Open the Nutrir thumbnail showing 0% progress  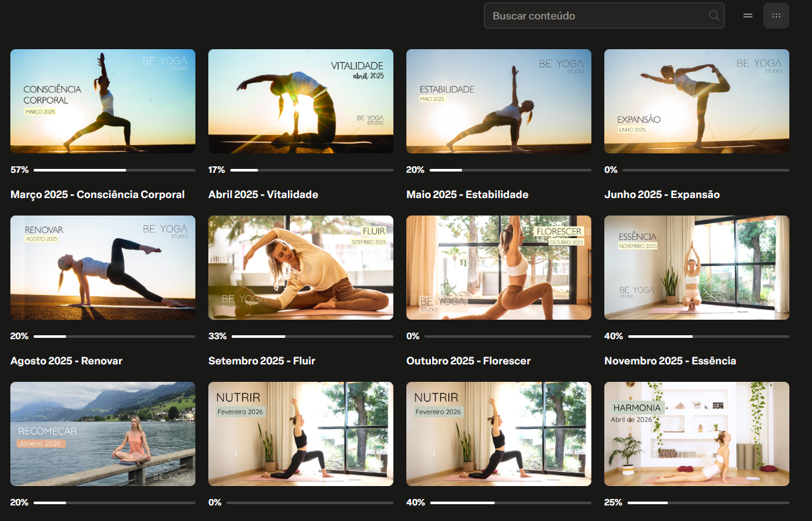(x=301, y=434)
